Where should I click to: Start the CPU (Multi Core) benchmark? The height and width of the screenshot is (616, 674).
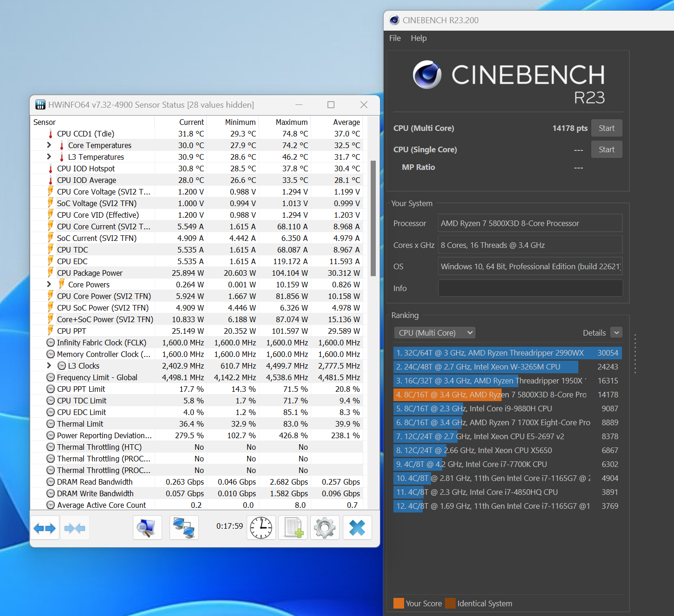pos(607,128)
